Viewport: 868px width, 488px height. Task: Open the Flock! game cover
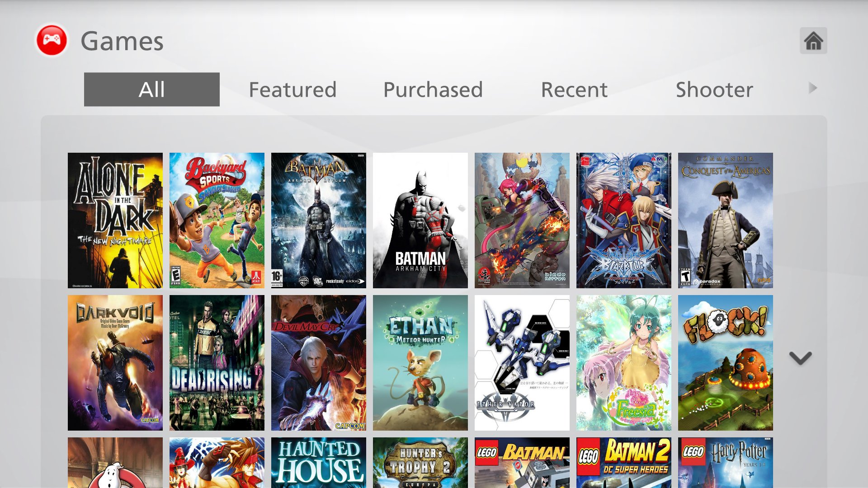coord(726,363)
